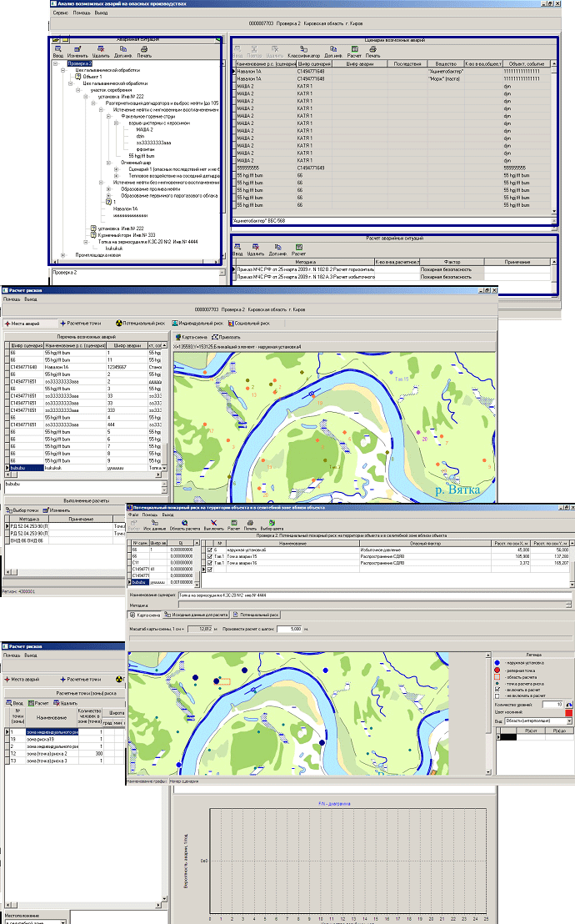575x924 pixels.
Task: Toggle checkbox for Точка аварии 15 row
Action: pos(209,557)
